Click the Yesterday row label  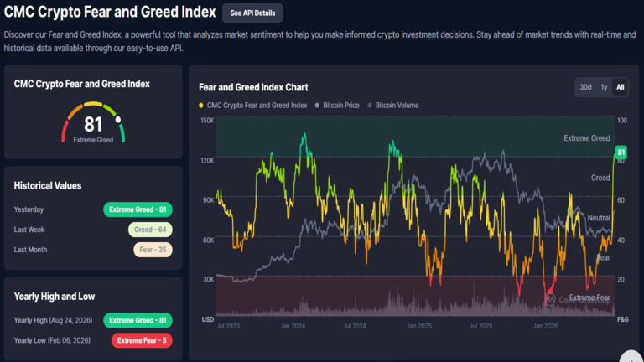[x=29, y=209]
